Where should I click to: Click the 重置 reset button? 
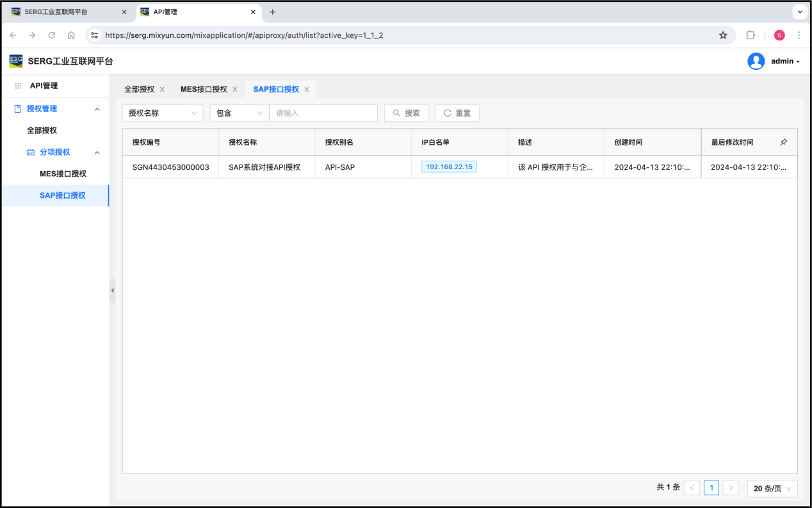[457, 113]
